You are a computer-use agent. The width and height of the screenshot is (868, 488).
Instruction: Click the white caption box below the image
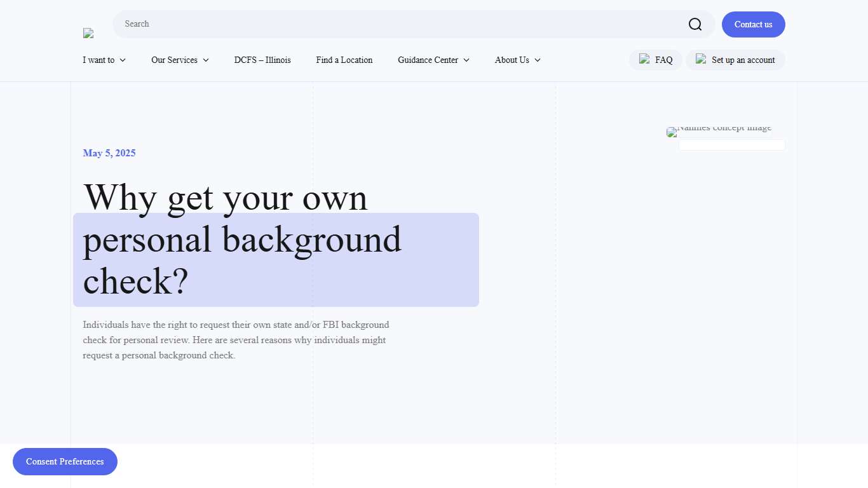click(731, 145)
